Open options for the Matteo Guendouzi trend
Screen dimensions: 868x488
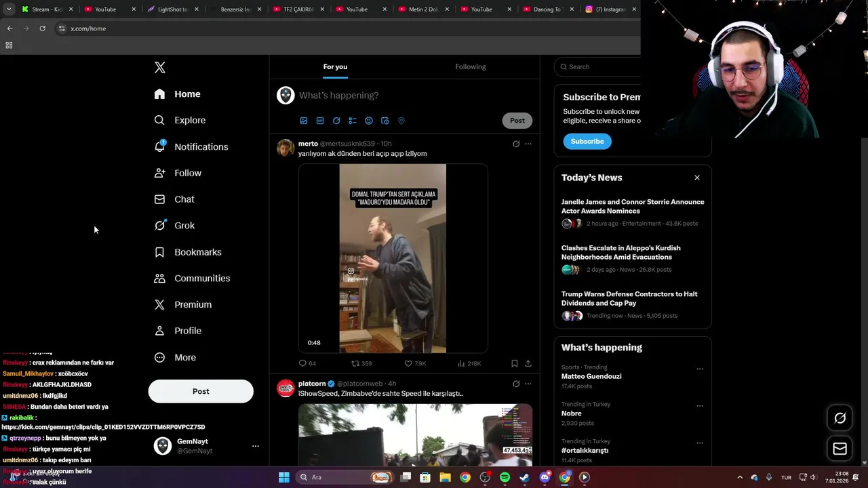tap(700, 369)
